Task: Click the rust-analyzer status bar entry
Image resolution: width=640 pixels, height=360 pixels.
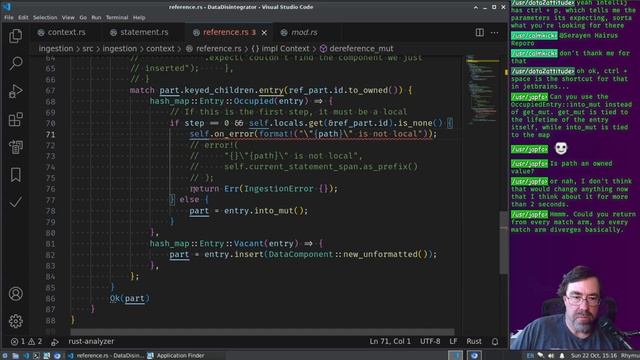Action: tap(91, 341)
